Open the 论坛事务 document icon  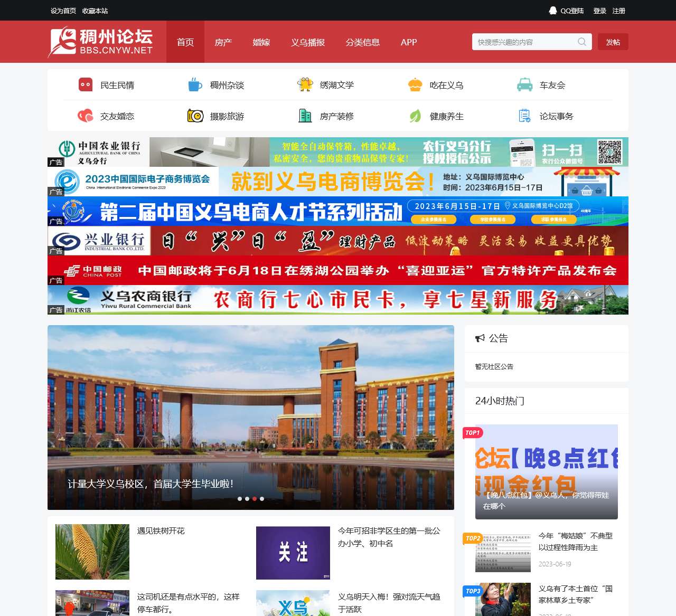(525, 116)
